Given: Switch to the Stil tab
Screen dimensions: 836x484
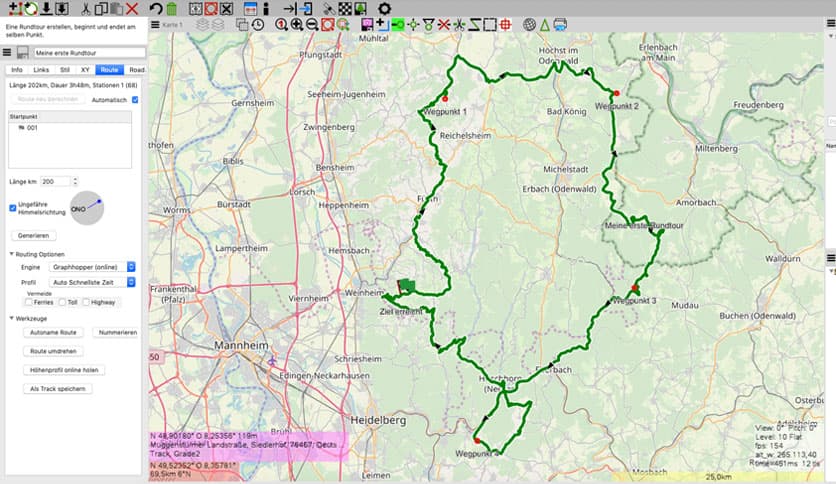Looking at the screenshot, I should [x=65, y=70].
